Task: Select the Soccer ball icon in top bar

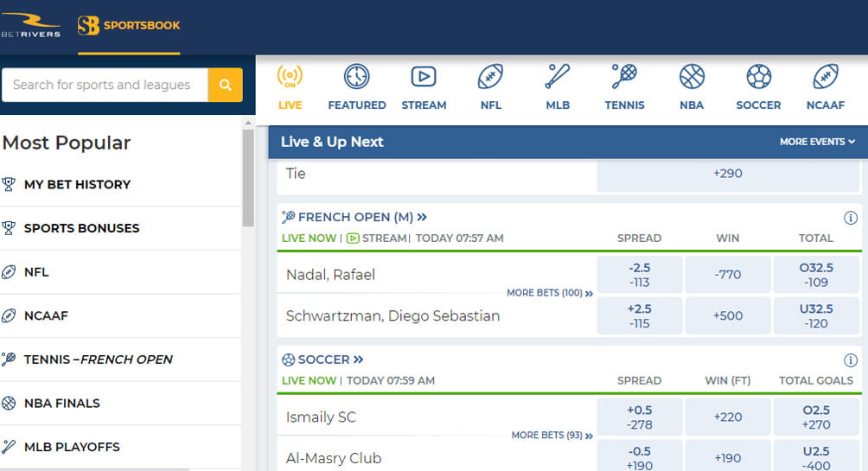Action: (x=758, y=76)
